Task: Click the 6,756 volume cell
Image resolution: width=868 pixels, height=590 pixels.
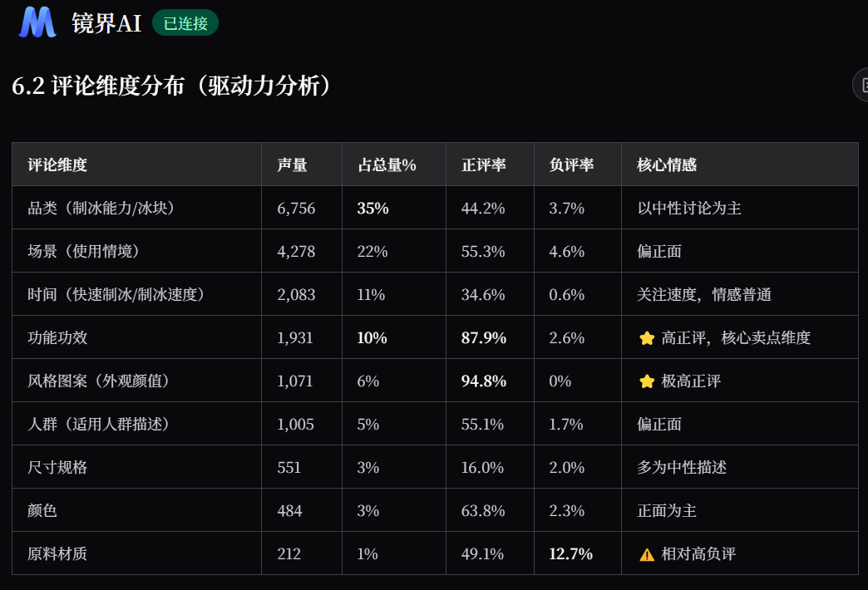Action: pyautogui.click(x=296, y=209)
